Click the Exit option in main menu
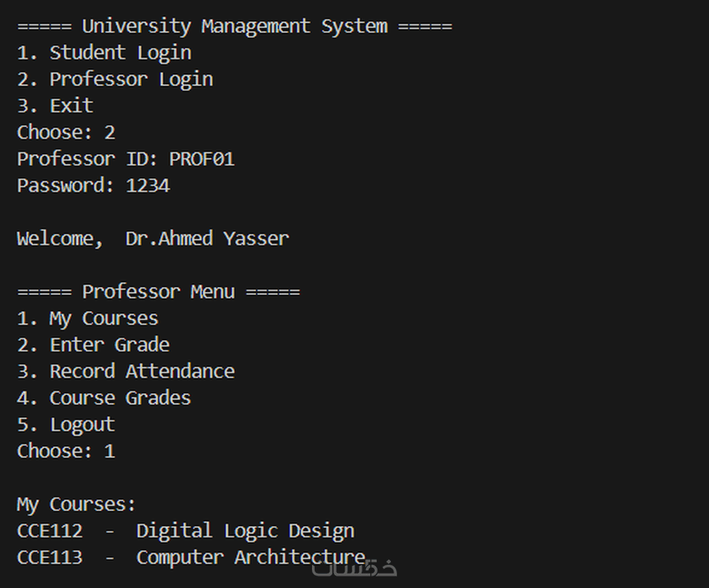This screenshot has height=588, width=709. coord(55,105)
